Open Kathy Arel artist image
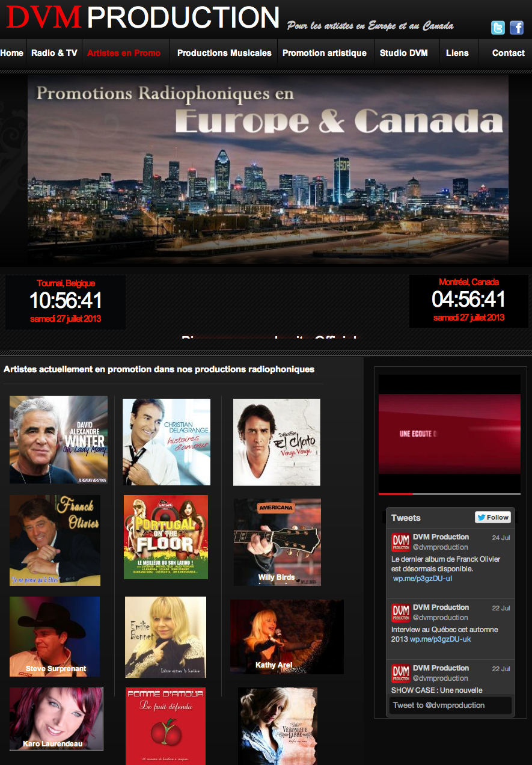This screenshot has width=532, height=765. tap(287, 636)
